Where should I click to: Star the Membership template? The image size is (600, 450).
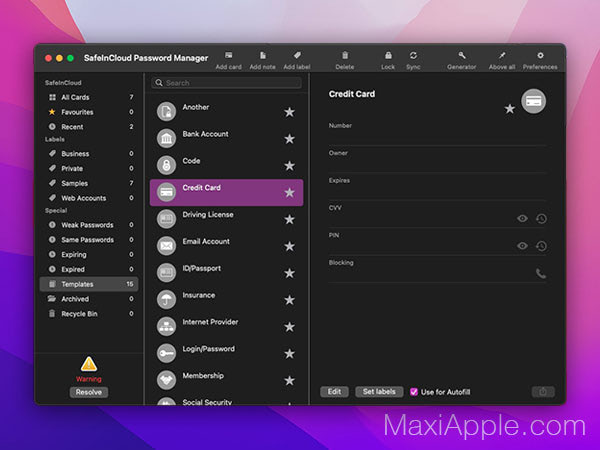[x=289, y=380]
